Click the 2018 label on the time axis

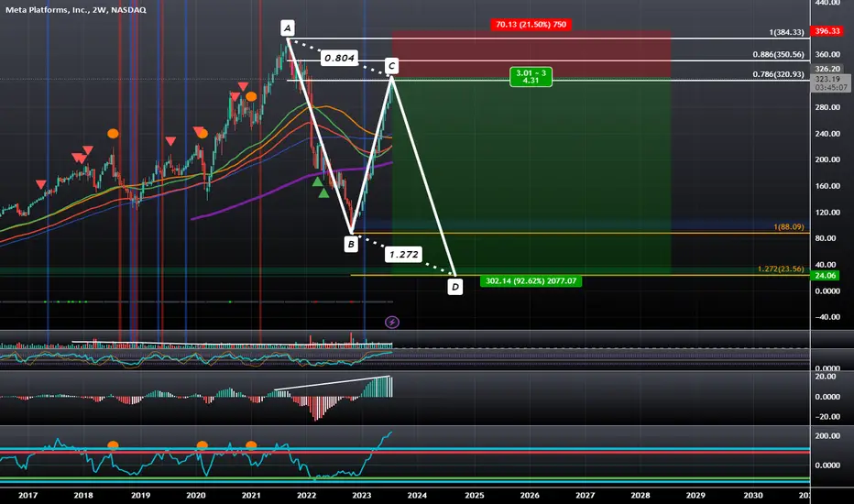(83, 495)
